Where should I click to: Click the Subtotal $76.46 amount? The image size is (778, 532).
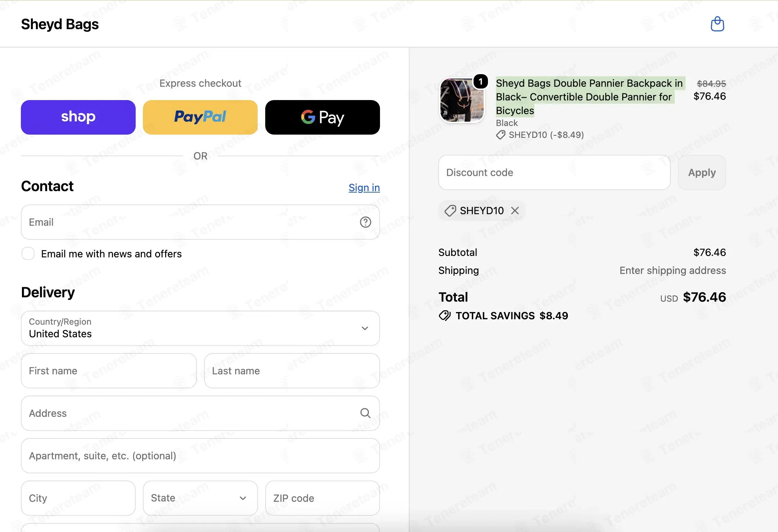click(710, 252)
